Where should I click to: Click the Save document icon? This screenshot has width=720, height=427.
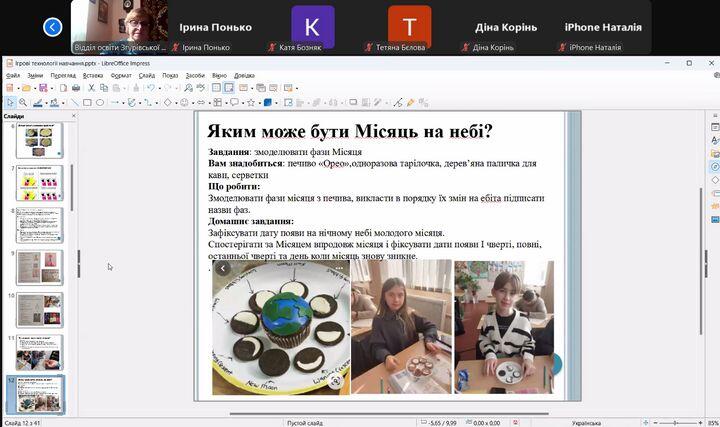pos(43,88)
